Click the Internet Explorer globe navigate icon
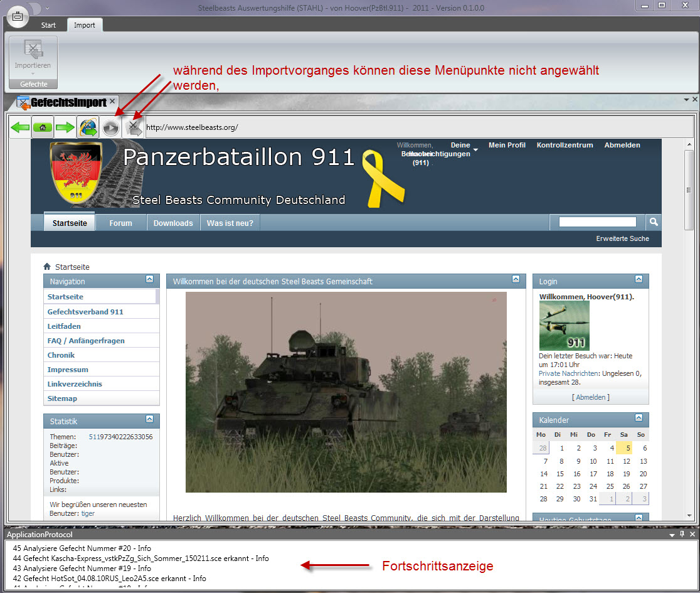The image size is (700, 593). click(88, 127)
